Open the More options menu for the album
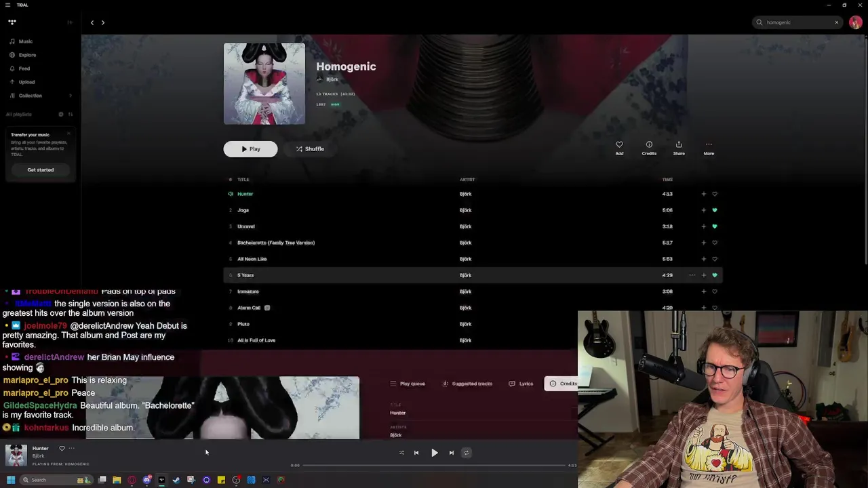Screen dimensions: 868x488 pyautogui.click(x=709, y=148)
